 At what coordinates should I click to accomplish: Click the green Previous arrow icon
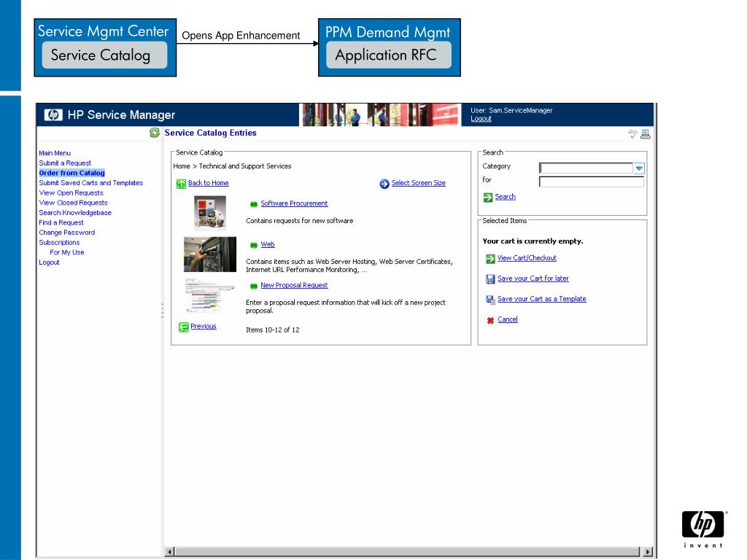coord(183,327)
